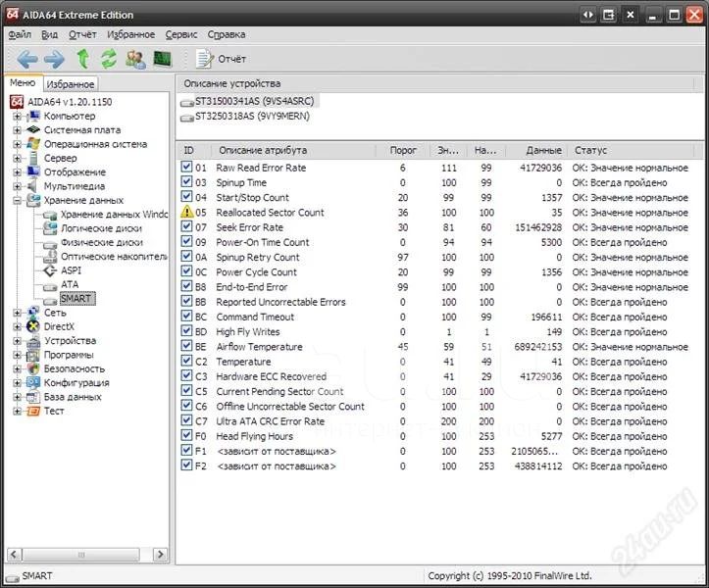The width and height of the screenshot is (709, 588).
Task: Click warning icon for Reallocated Sector Count
Action: (186, 212)
